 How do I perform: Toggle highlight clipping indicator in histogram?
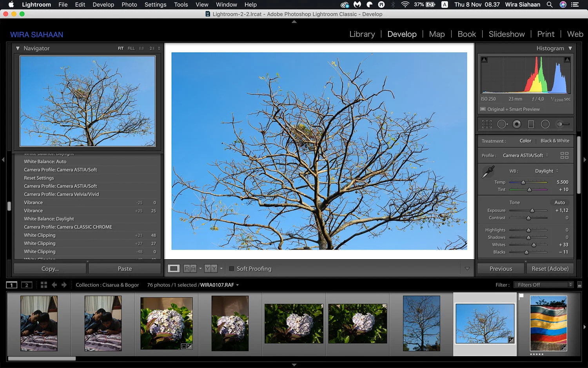[567, 60]
